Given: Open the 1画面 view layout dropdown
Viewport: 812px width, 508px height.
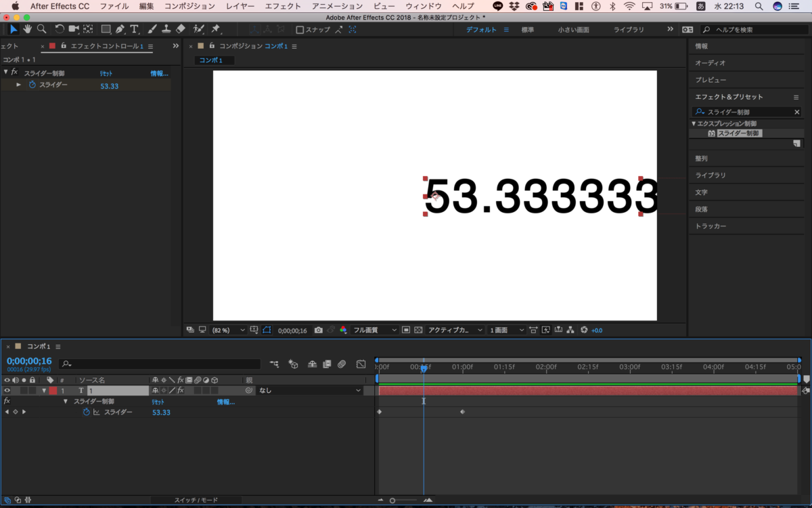Looking at the screenshot, I should 507,330.
